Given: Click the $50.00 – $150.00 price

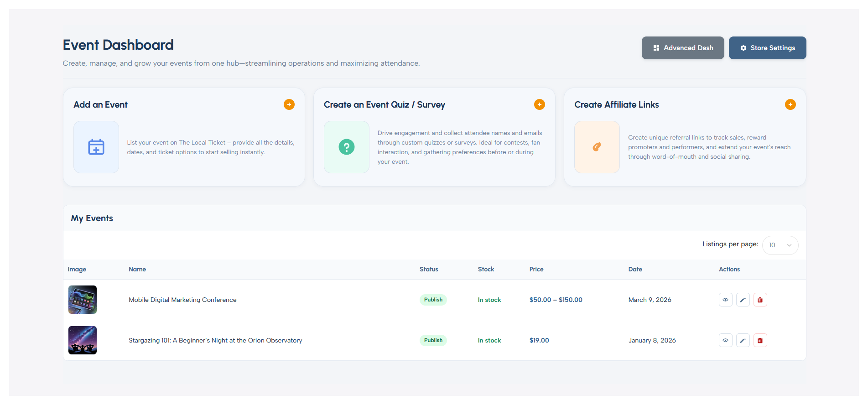Looking at the screenshot, I should tap(556, 300).
